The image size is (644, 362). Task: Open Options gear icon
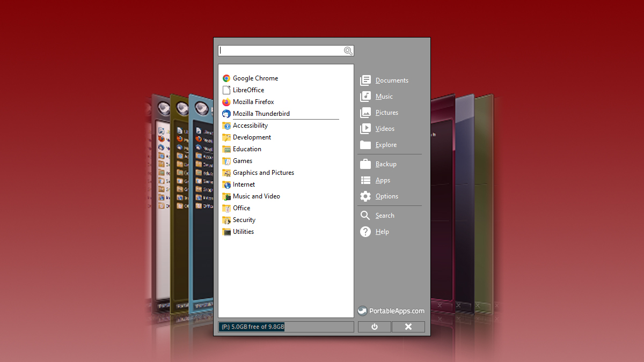pyautogui.click(x=365, y=196)
